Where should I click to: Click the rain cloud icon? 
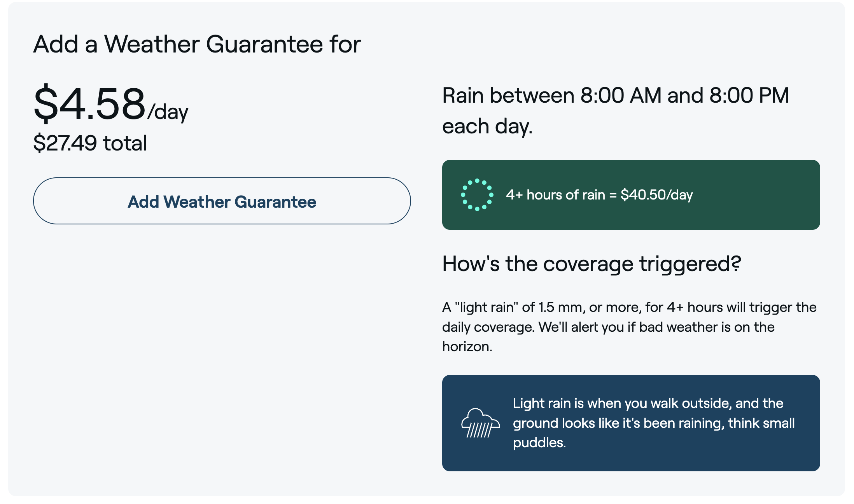point(480,423)
